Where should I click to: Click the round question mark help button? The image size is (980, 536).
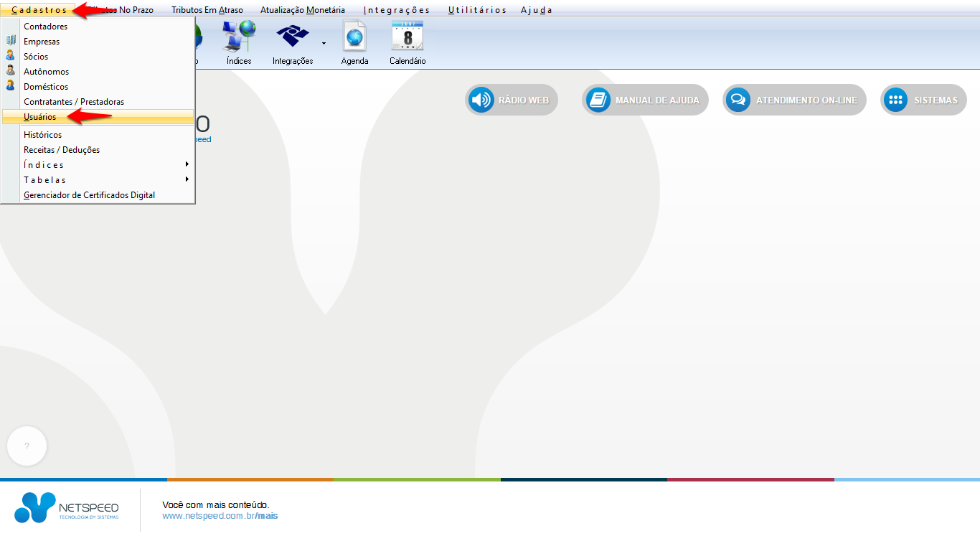coord(27,446)
